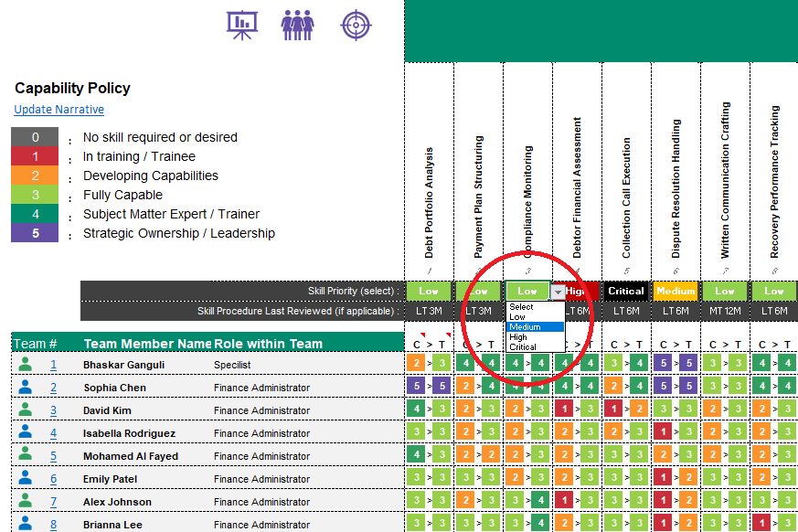The height and width of the screenshot is (532, 798).
Task: Choose Critical in the priority dropdown list
Action: (536, 346)
